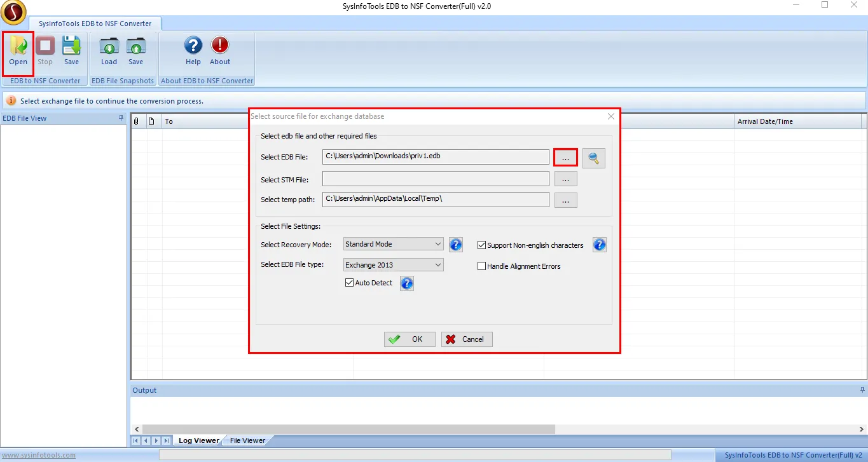Click the To column header
The image size is (868, 462).
(x=205, y=121)
